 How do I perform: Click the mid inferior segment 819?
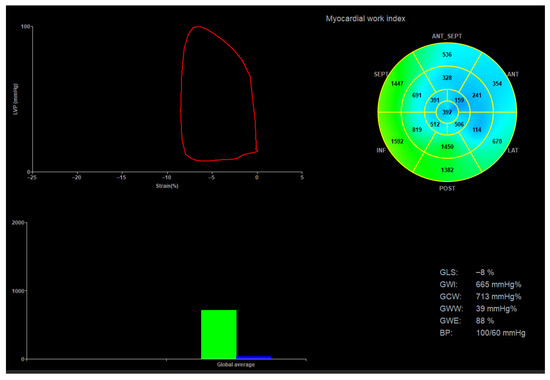click(417, 130)
